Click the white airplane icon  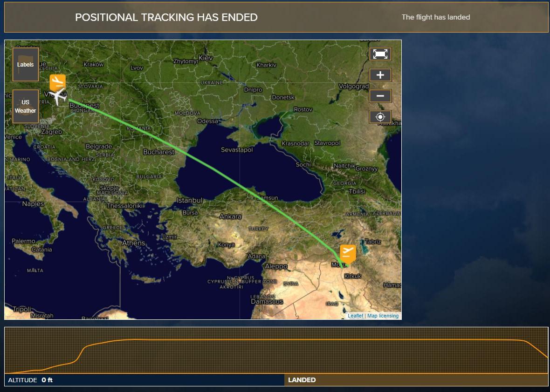(59, 97)
